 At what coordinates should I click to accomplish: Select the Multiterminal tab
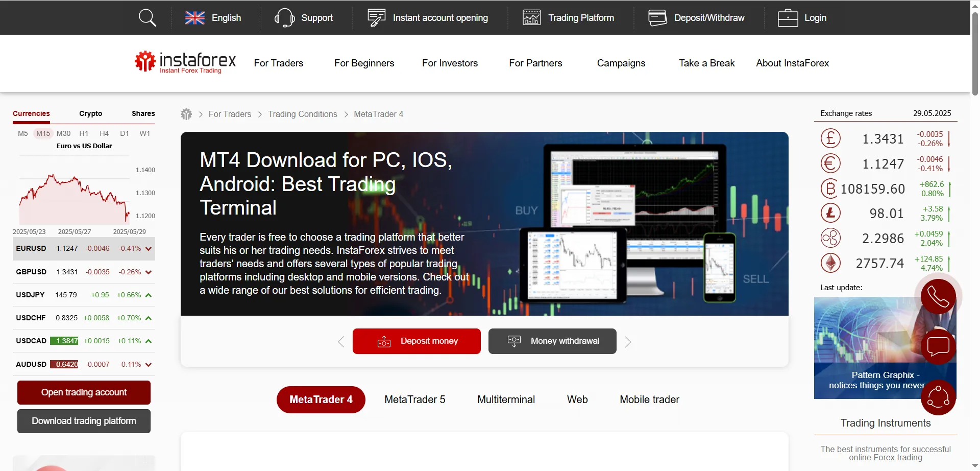point(506,399)
